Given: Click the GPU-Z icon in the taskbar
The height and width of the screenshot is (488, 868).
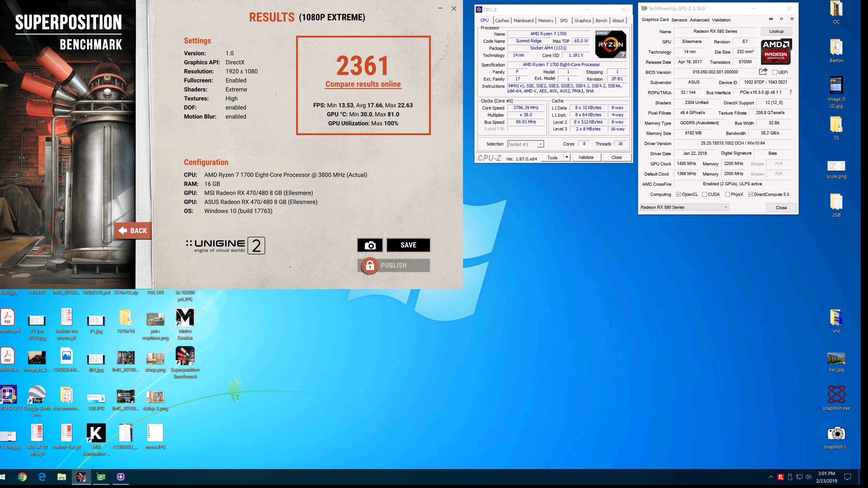Looking at the screenshot, I should tap(101, 477).
